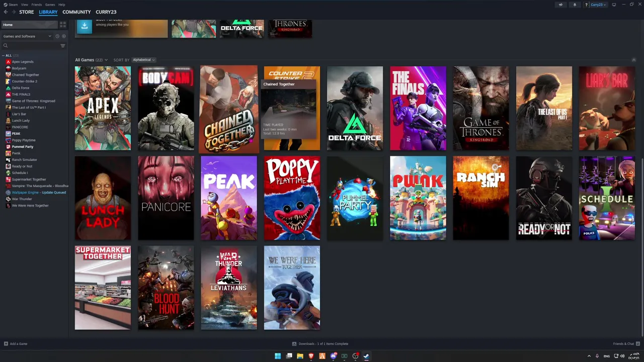Click Add a Game text
The height and width of the screenshot is (362, 644).
pyautogui.click(x=19, y=344)
